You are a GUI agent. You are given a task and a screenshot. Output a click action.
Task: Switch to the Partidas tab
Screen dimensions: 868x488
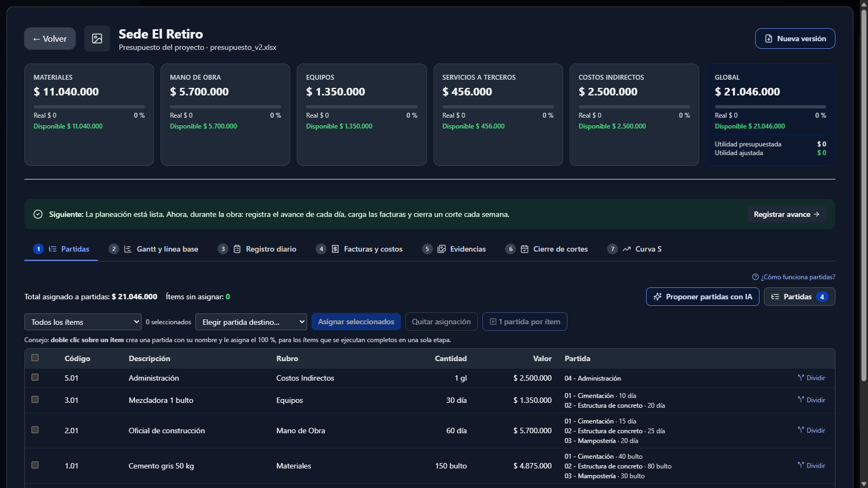(61, 249)
